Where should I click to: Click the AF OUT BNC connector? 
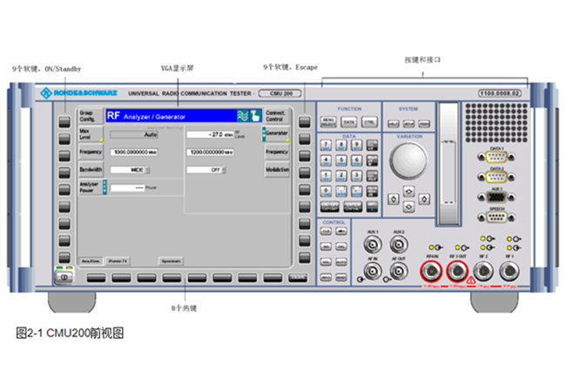[399, 272]
